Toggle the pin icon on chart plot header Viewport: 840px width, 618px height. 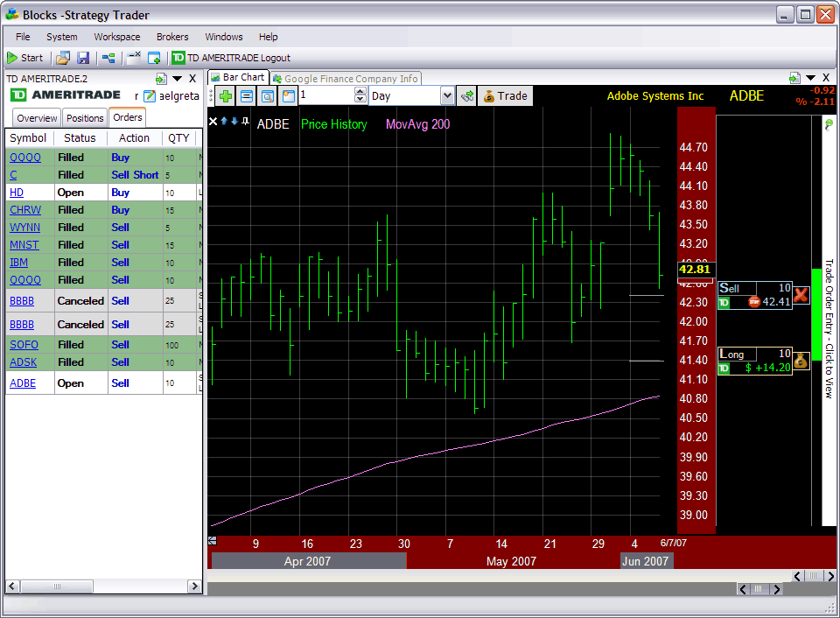[246, 121]
